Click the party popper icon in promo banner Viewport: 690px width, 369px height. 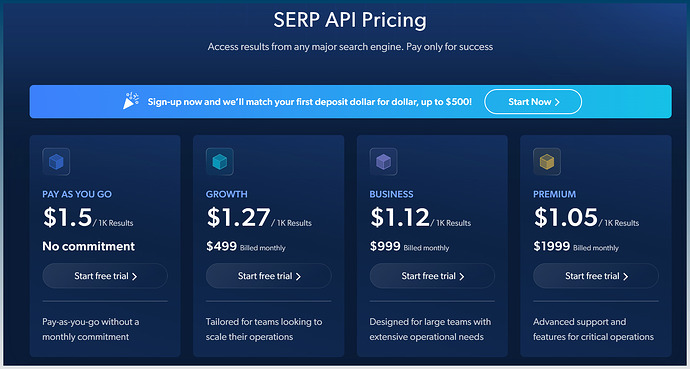131,101
